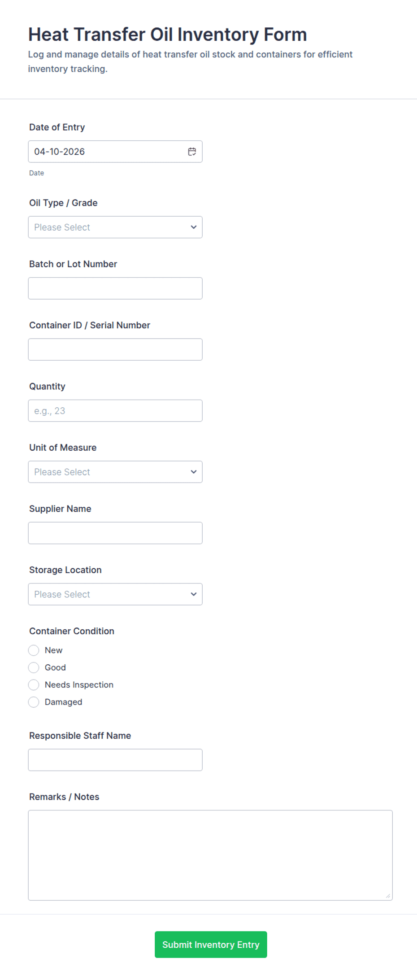Open the calendar date picker icon
Screen dimensions: 417x980
pyautogui.click(x=192, y=152)
